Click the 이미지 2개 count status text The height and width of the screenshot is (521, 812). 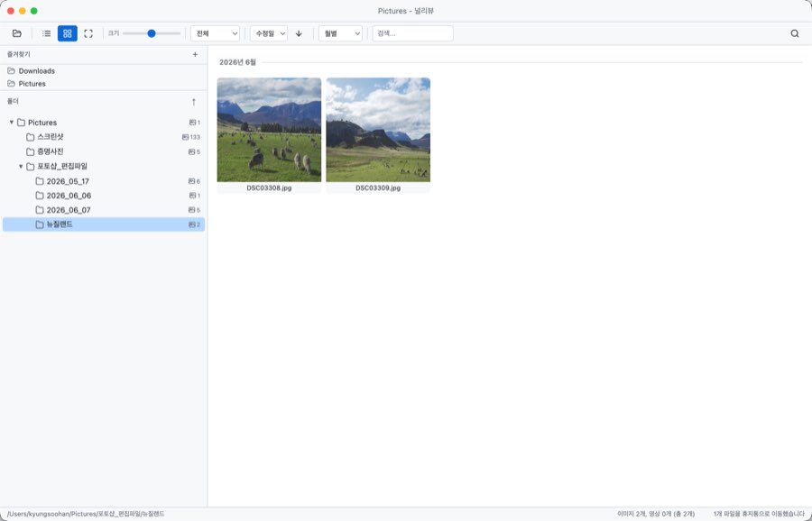(x=656, y=515)
